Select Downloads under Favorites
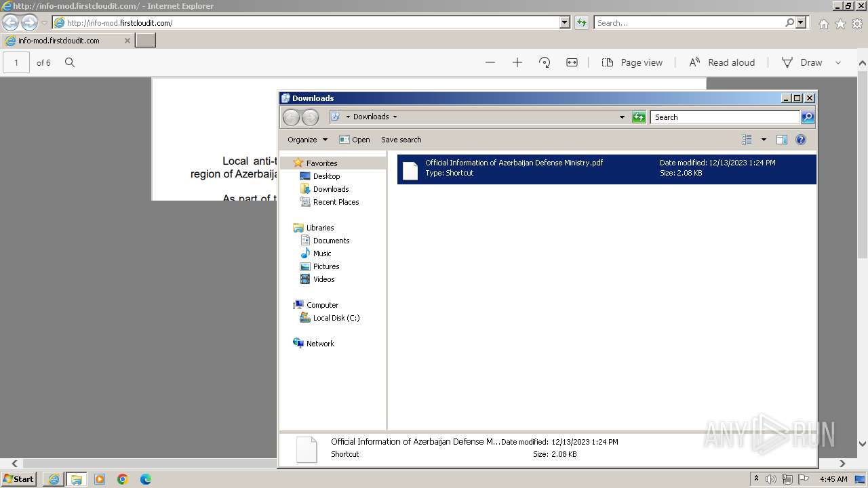The image size is (868, 488). click(331, 189)
